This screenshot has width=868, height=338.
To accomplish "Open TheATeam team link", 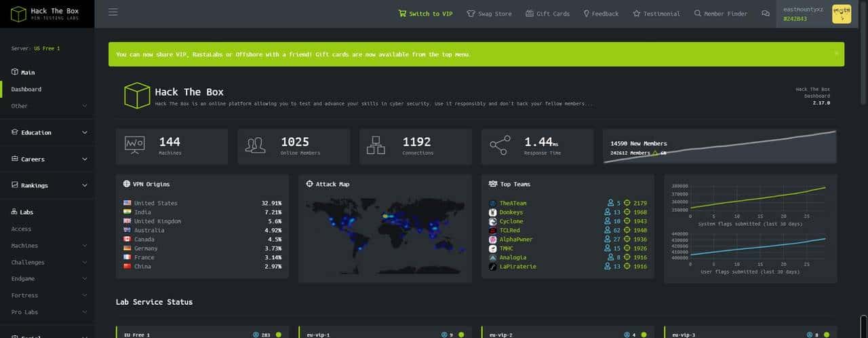I will tap(513, 203).
